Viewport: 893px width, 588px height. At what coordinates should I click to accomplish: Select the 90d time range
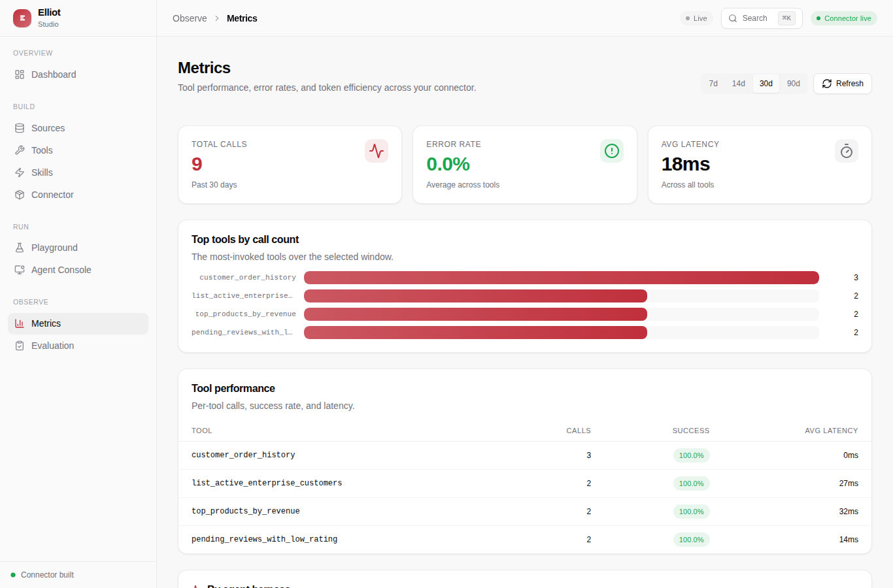[x=794, y=84]
